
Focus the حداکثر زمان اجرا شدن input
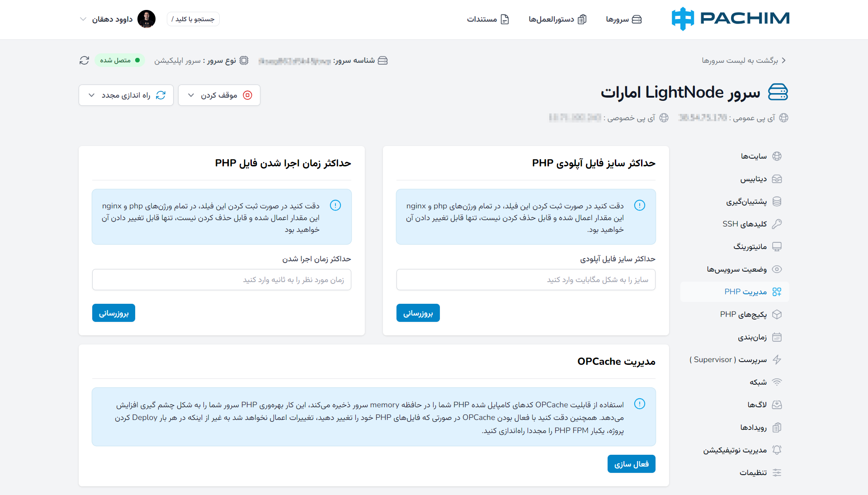222,280
